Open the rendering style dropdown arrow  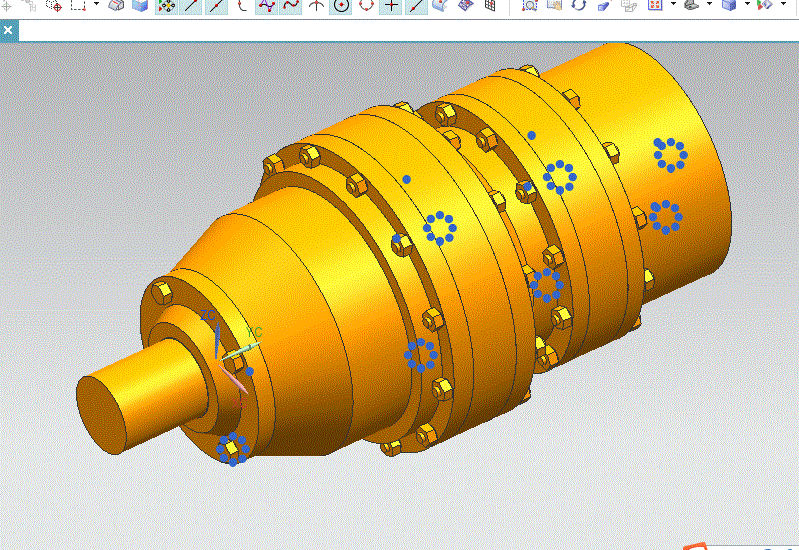tap(710, 4)
